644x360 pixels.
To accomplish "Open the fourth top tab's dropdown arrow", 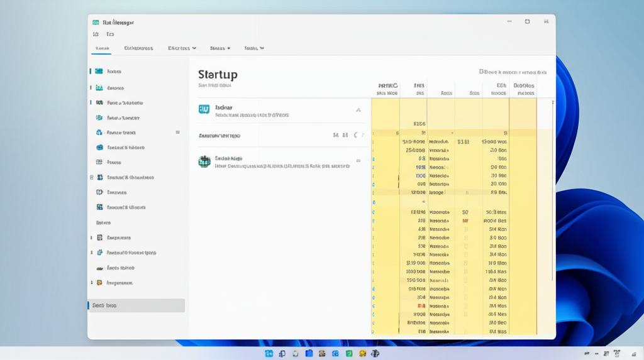I will 228,48.
